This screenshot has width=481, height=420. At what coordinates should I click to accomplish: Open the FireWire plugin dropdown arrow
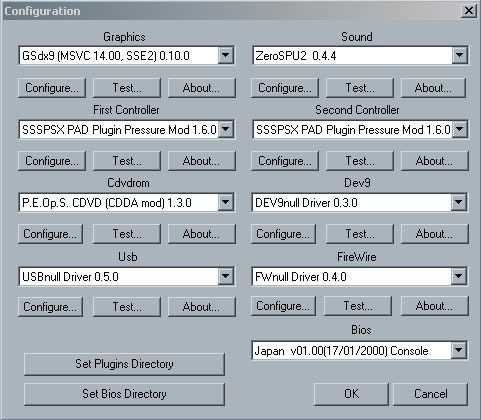459,276
